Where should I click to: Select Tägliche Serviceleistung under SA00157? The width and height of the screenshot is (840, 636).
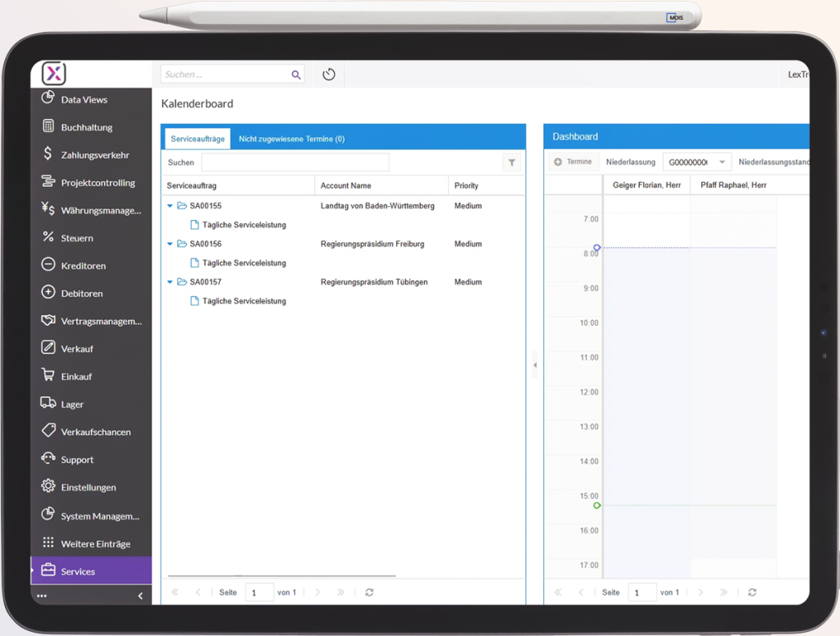244,301
